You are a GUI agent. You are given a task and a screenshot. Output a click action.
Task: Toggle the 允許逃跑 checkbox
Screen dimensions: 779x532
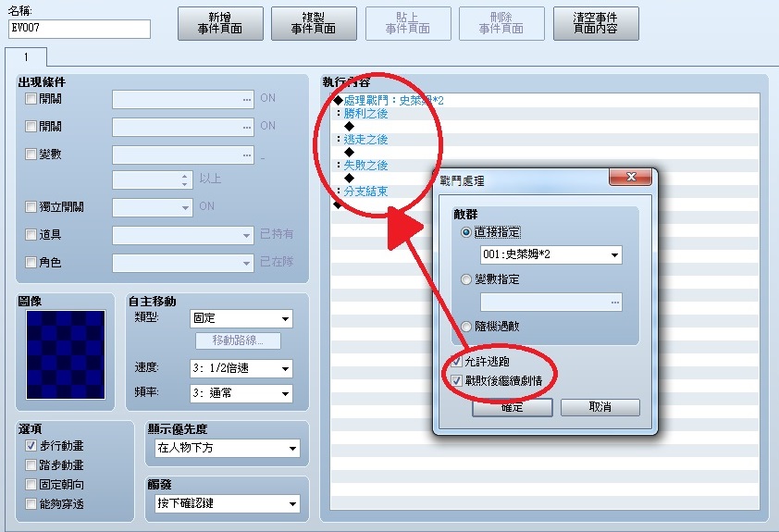click(x=456, y=361)
